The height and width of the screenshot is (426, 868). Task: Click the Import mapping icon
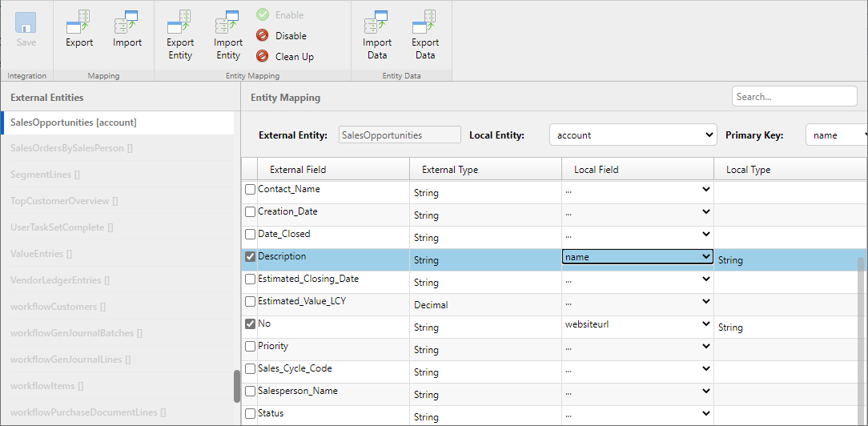(127, 22)
